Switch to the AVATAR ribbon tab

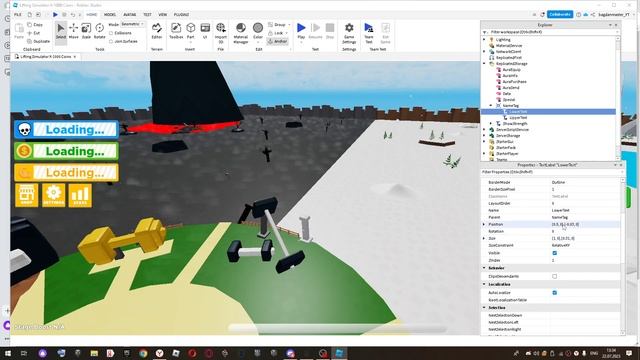pos(130,15)
